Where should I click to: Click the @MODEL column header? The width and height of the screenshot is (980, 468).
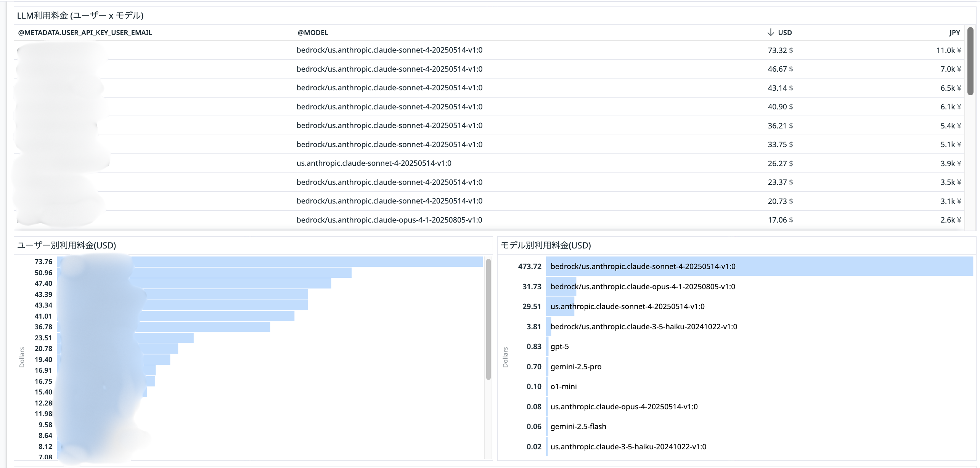(313, 33)
